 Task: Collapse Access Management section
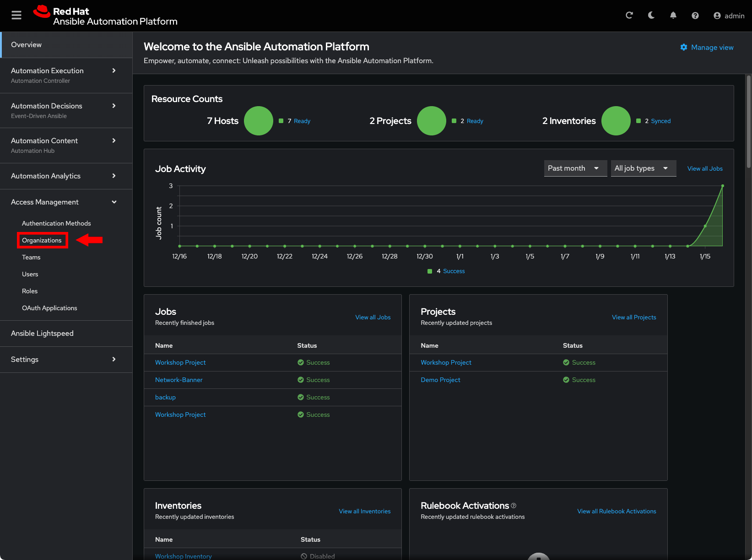tap(67, 202)
